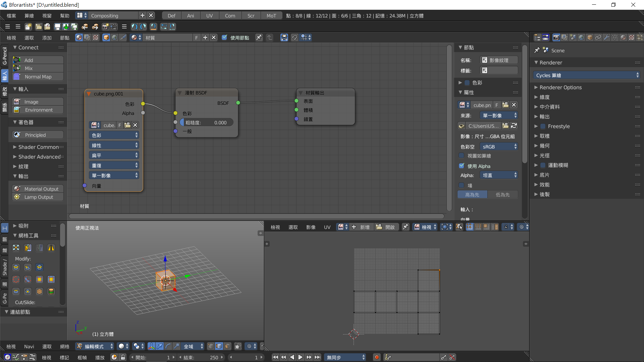Click the record keyframe button in the timeline
This screenshot has width=644, height=362.
[x=377, y=357]
